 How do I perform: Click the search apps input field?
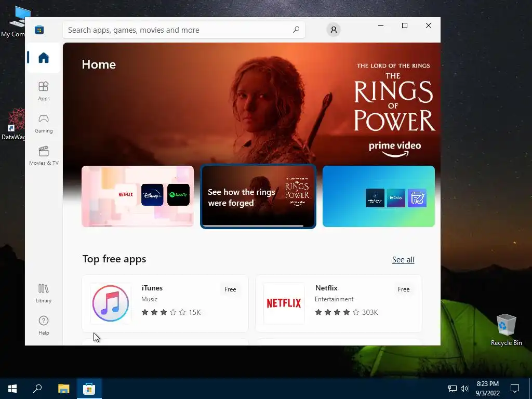coord(183,30)
